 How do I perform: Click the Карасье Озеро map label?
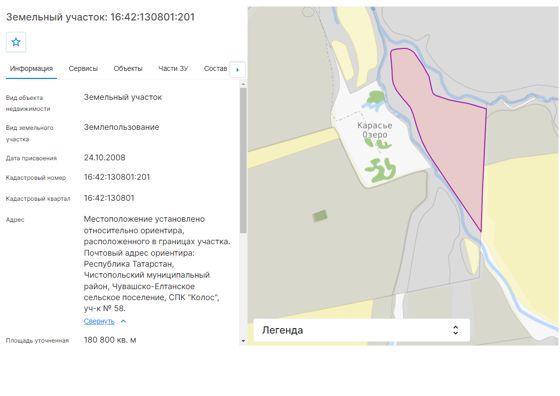coord(375,130)
